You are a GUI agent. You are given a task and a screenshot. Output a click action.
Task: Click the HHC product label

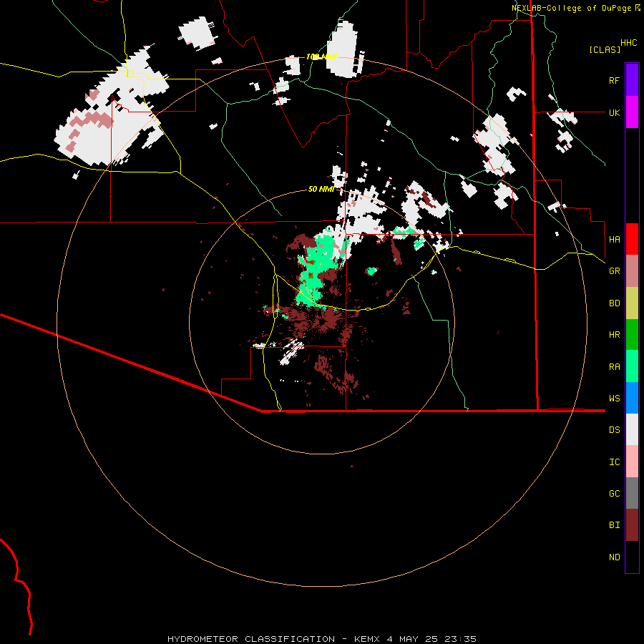[x=628, y=43]
